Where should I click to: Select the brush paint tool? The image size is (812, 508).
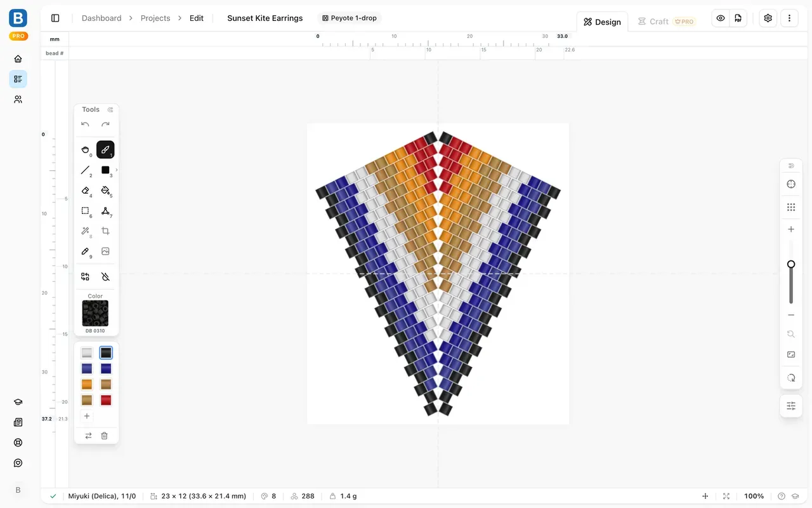(x=105, y=150)
